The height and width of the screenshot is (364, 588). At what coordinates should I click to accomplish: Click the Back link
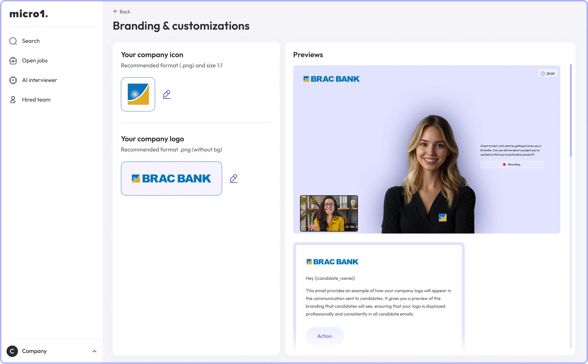[x=122, y=12]
